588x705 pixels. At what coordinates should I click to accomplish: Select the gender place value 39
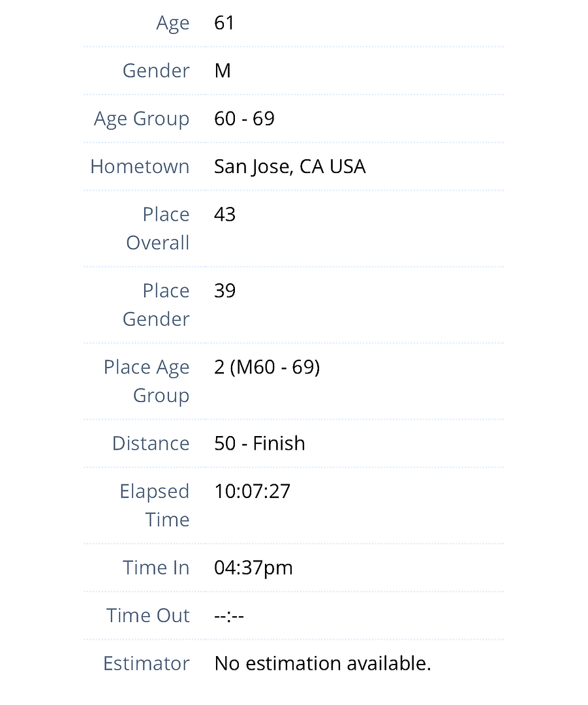click(x=224, y=291)
